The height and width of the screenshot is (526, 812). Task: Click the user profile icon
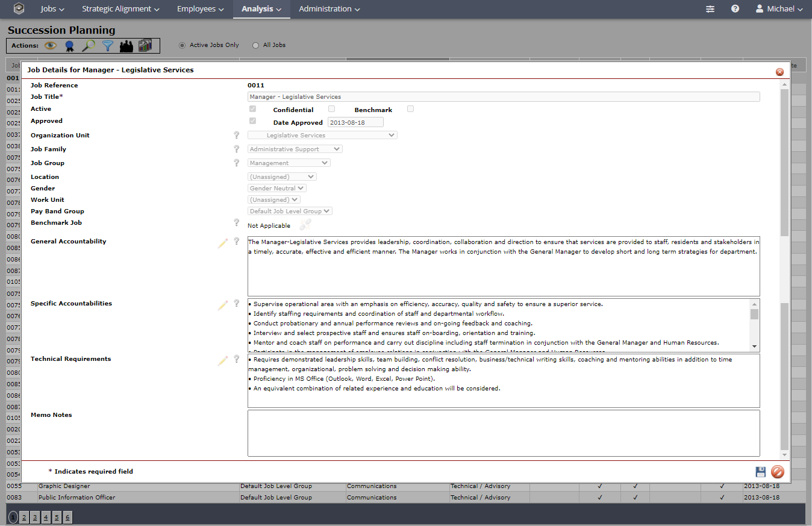coord(760,9)
